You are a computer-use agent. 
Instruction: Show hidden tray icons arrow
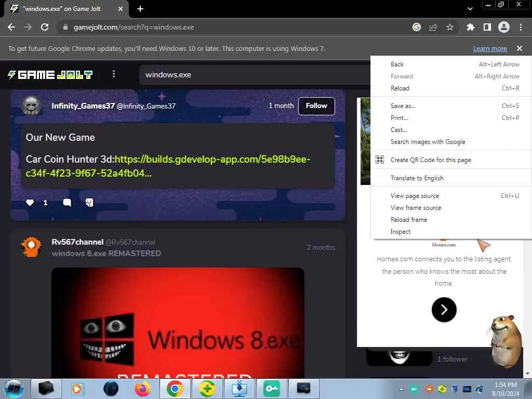pyautogui.click(x=401, y=389)
